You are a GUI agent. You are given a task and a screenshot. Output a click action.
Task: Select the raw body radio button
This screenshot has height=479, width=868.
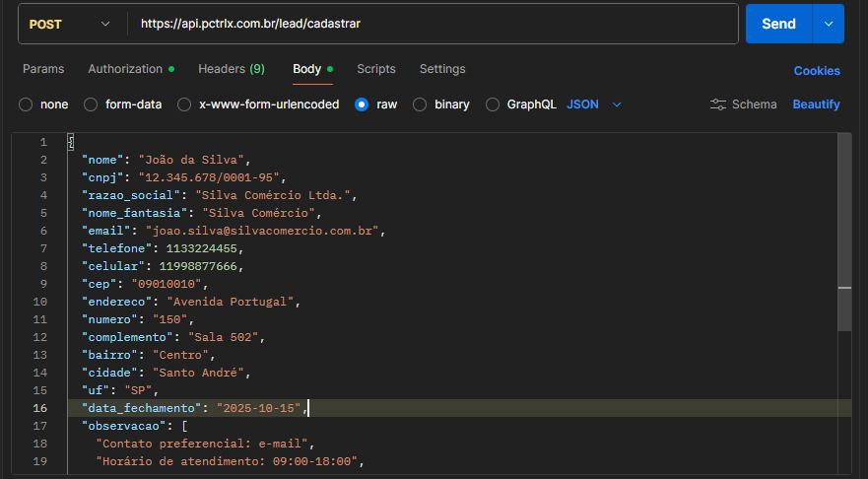[x=362, y=104]
